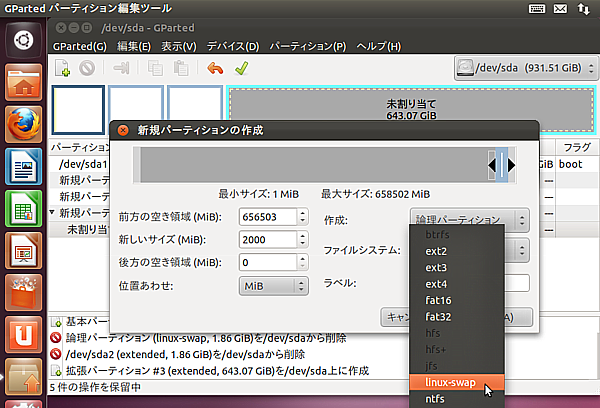Click the フラグ column header
This screenshot has width=600, height=408.
(x=577, y=147)
